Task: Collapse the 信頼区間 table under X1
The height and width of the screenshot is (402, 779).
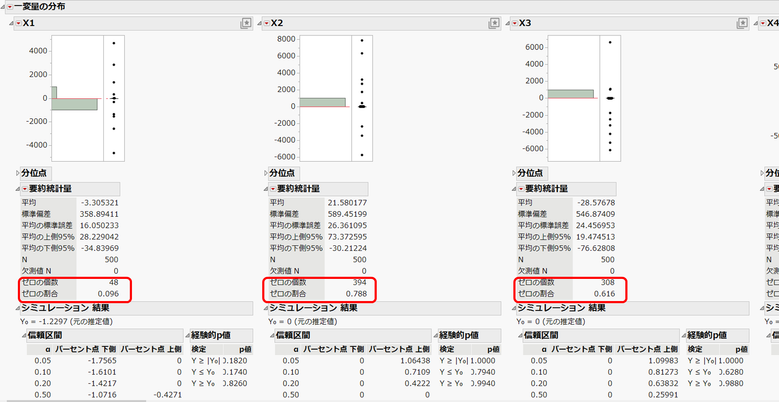Action: coord(25,335)
